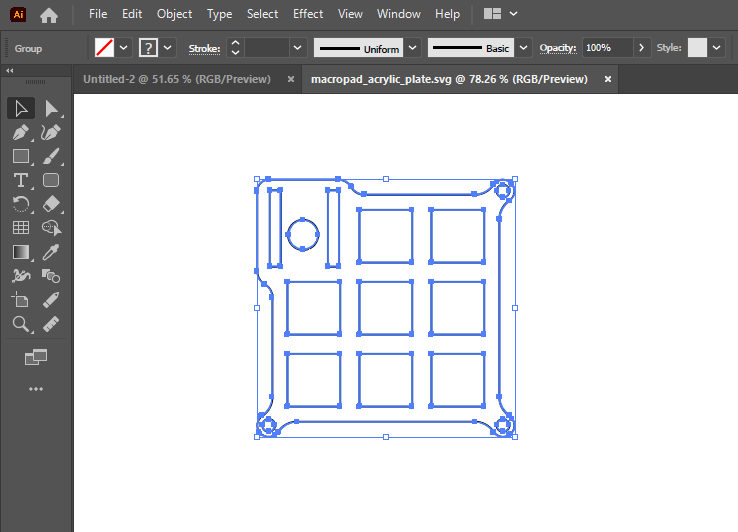
Task: Pick the Eyedropper tool
Action: (52, 252)
